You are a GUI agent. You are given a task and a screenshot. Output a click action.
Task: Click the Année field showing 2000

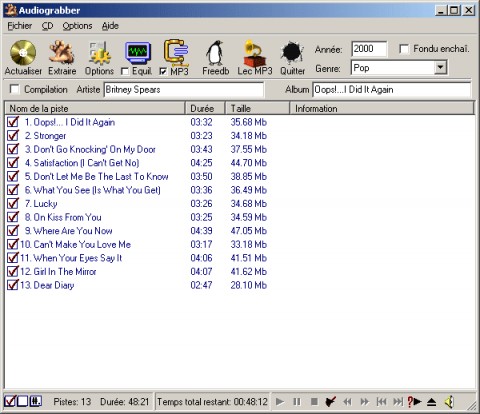369,49
